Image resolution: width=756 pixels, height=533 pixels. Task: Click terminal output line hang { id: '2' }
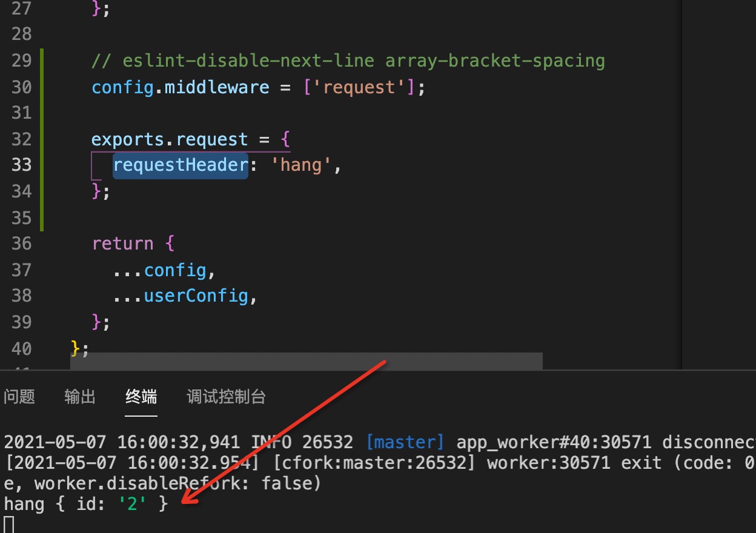coord(86,503)
